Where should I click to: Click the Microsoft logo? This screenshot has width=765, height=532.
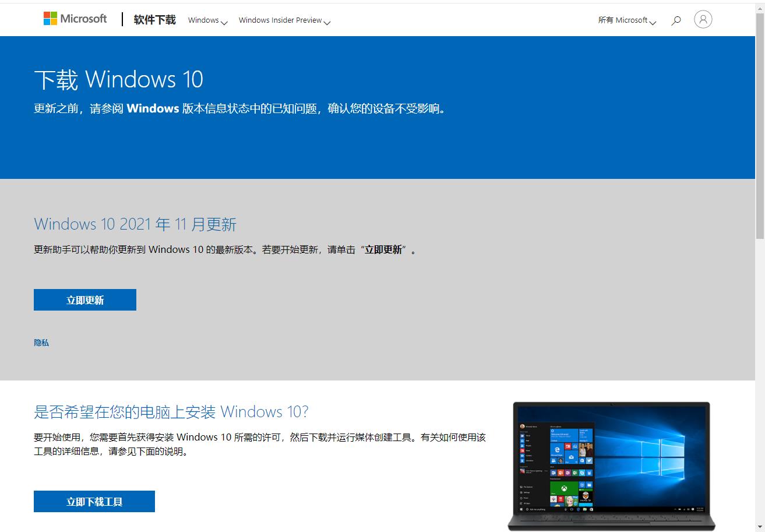pyautogui.click(x=75, y=19)
